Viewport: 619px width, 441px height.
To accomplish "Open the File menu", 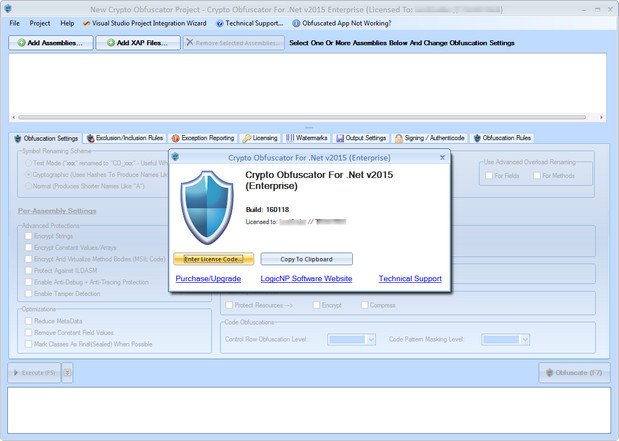I will tap(15, 23).
